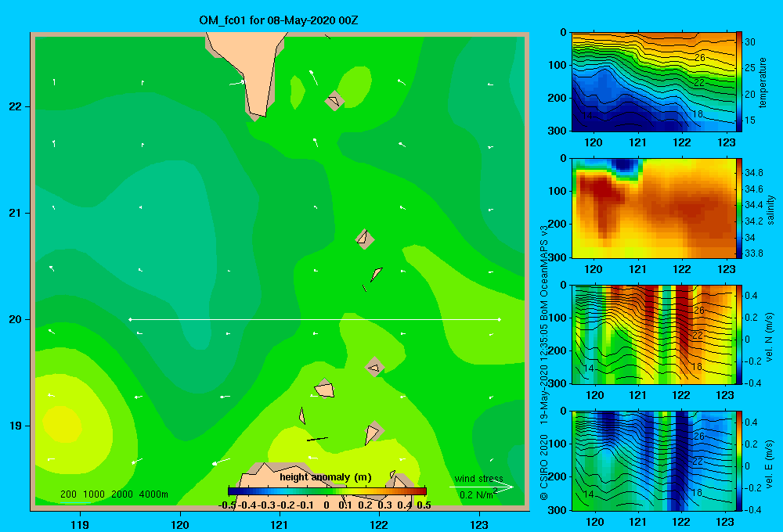
Task: Click the latitude label 22 on main map
Action: coord(16,106)
